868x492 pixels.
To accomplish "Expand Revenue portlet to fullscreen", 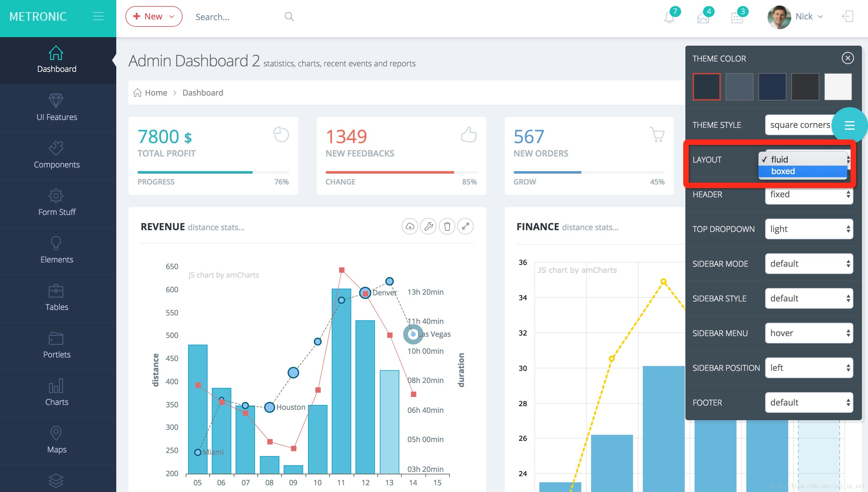I will [465, 227].
